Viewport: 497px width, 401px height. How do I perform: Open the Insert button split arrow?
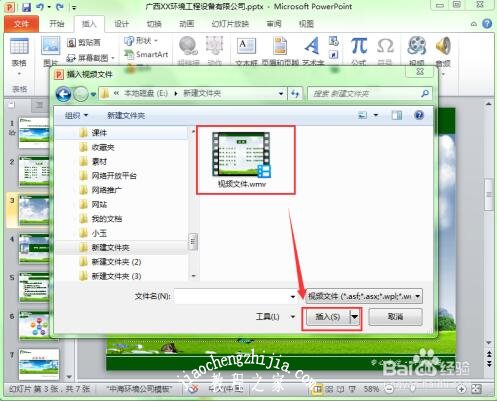coord(355,317)
